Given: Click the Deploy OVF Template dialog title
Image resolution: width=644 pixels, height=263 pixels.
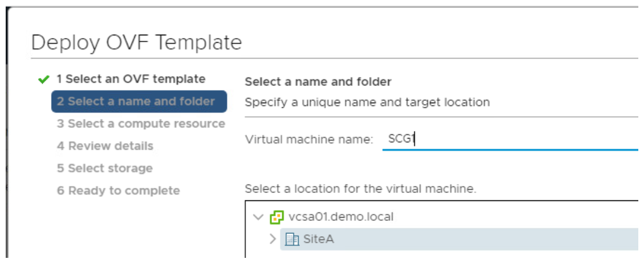Looking at the screenshot, I should click(137, 42).
